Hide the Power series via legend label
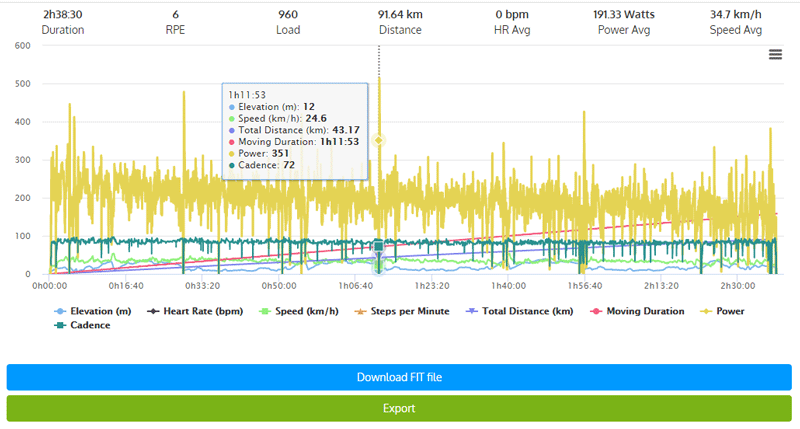Image resolution: width=800 pixels, height=429 pixels. 731,311
